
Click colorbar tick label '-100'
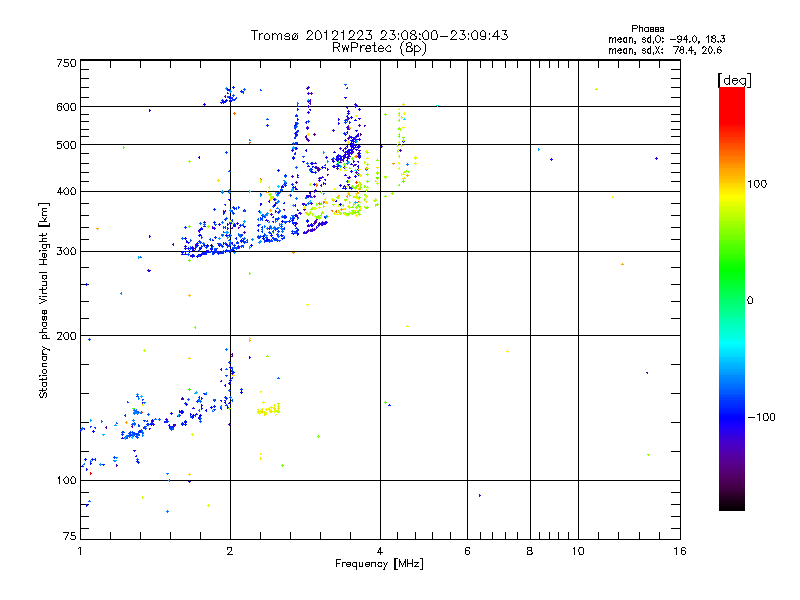point(761,417)
